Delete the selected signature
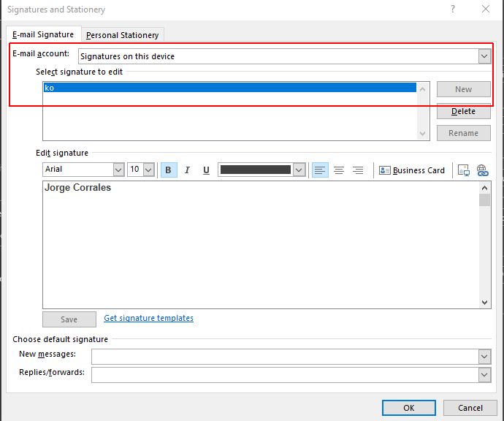 tap(463, 111)
